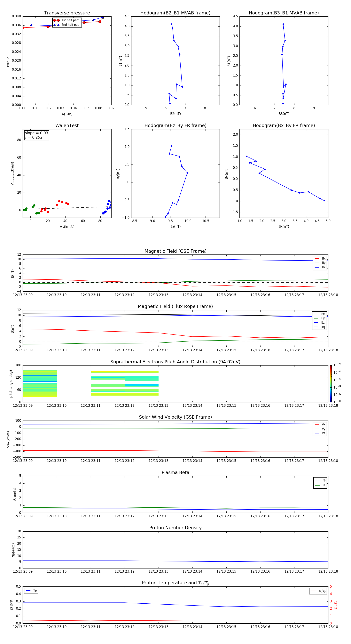Image resolution: width=351 pixels, height=644 pixels.
Task: Click the 'Magnetic Field (Flux Rope Frame)' title
Action: (175, 307)
